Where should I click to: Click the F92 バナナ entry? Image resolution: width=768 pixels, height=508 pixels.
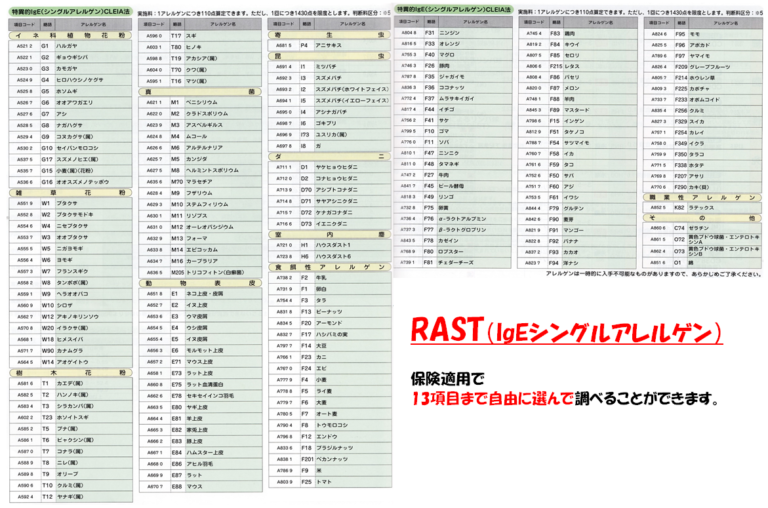[578, 241]
